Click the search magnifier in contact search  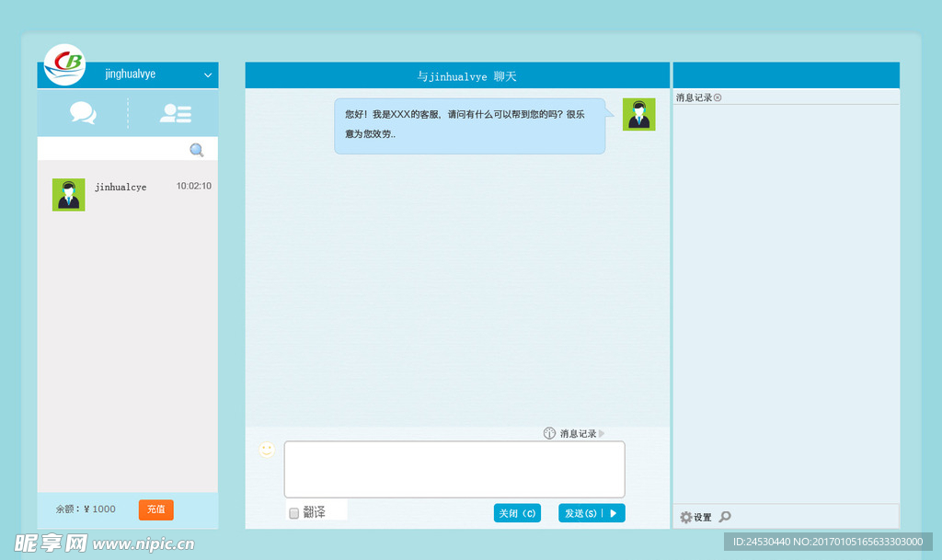click(196, 150)
